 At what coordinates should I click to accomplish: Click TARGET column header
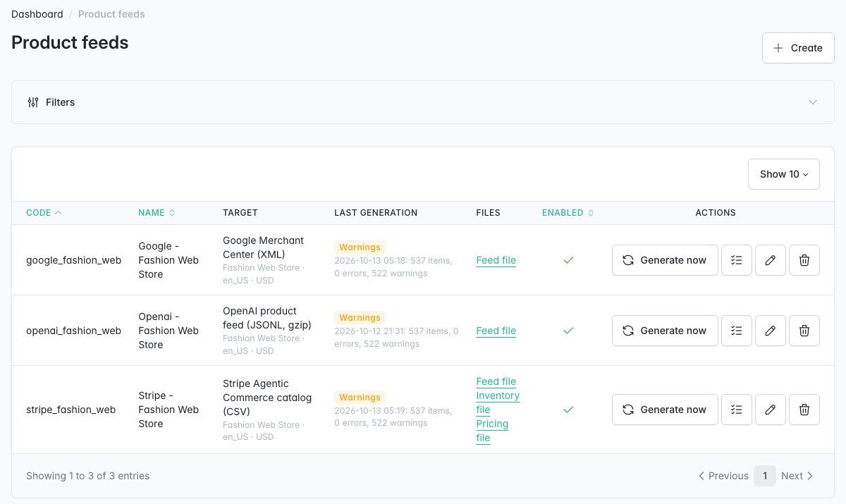[240, 213]
